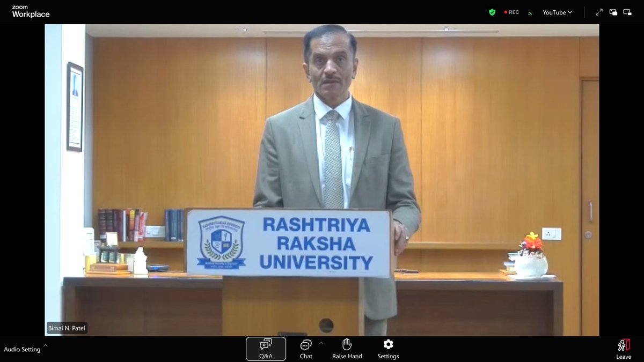Open the Chat panel

pyautogui.click(x=306, y=349)
